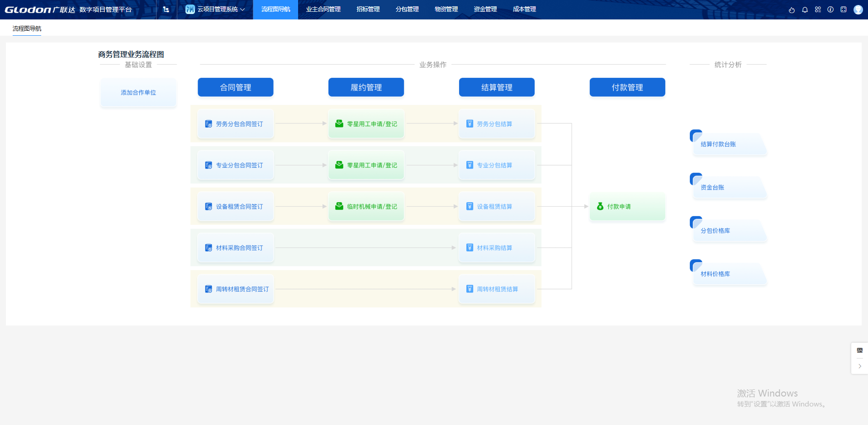This screenshot has height=425, width=868.
Task: Switch to the 流程图导航 page tab
Action: click(27, 28)
